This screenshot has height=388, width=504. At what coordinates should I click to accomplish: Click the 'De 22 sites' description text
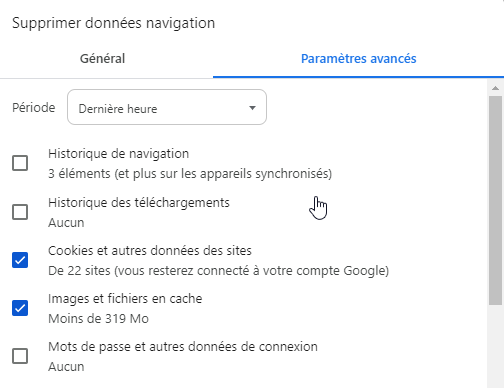point(219,271)
